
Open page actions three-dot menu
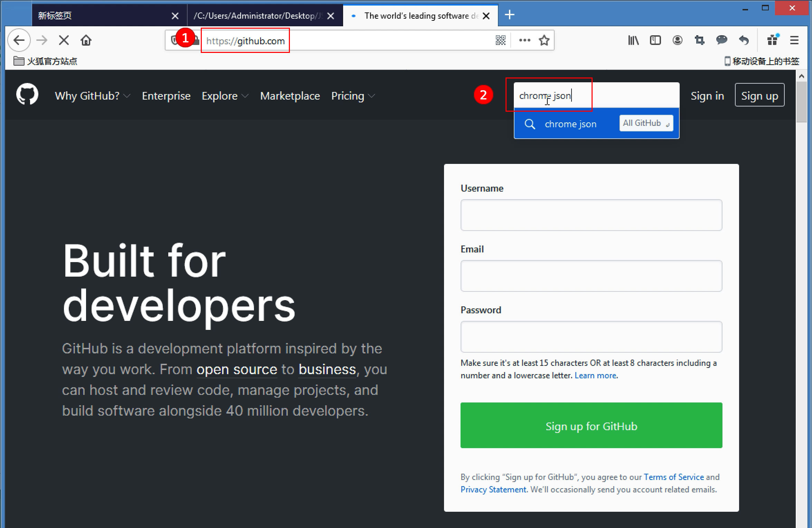pos(525,40)
